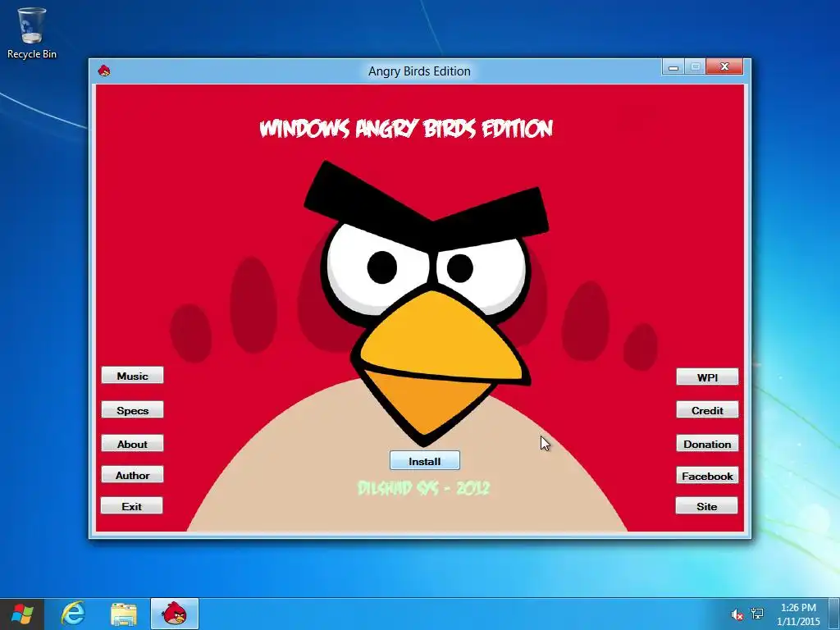Close the Angry Birds Edition window
This screenshot has width=840, height=630.
[x=724, y=66]
